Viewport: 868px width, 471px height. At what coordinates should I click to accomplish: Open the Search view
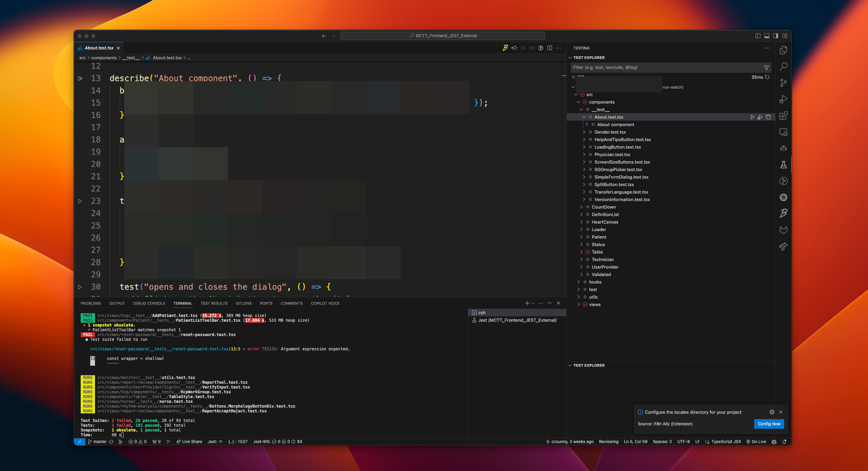(x=783, y=66)
